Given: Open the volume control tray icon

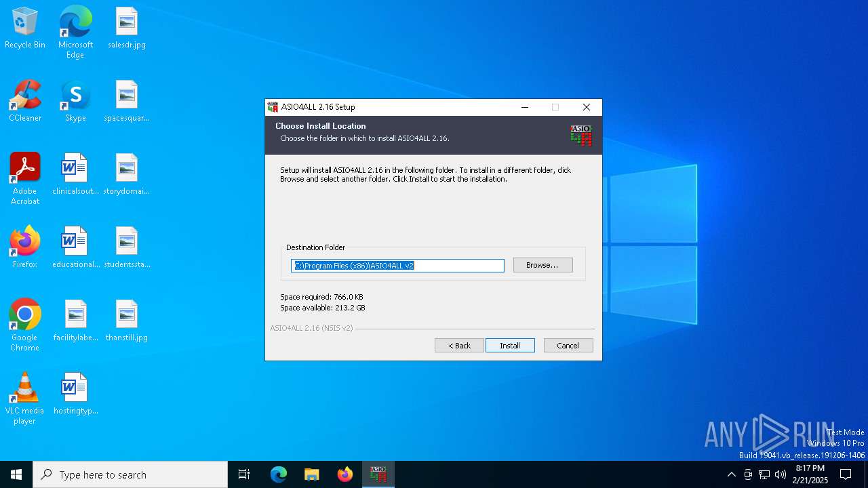Looking at the screenshot, I should [781, 474].
